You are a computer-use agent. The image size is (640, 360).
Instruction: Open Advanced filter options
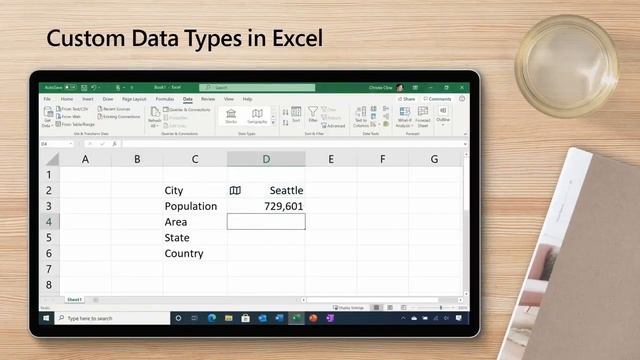click(x=333, y=126)
